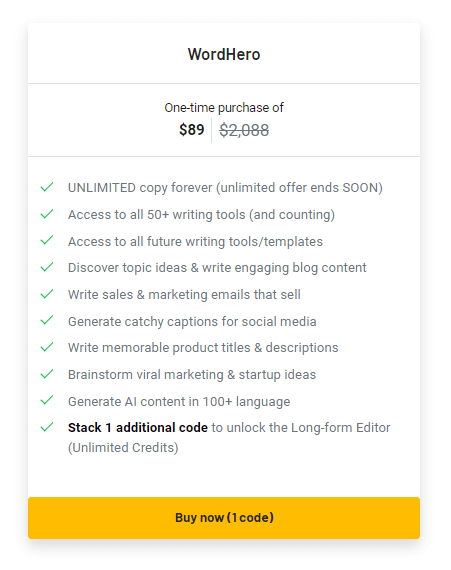Click the $89 price
Image resolution: width=451 pixels, height=570 pixels.
192,130
